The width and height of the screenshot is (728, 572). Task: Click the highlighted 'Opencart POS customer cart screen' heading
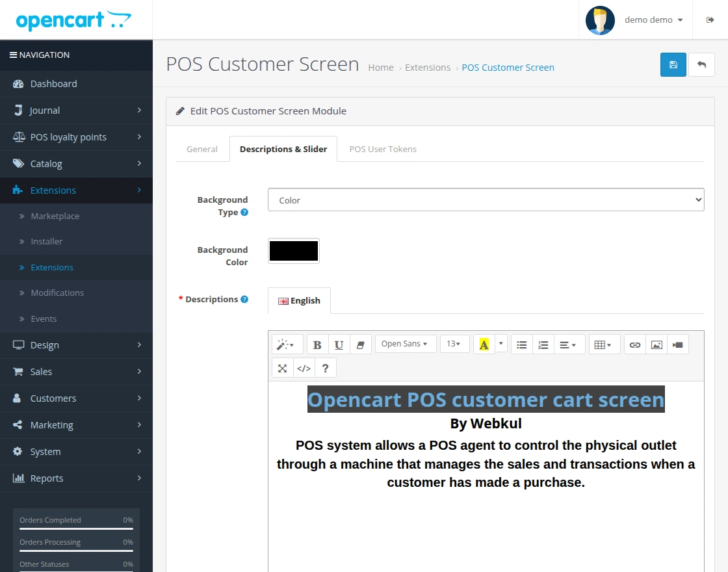pyautogui.click(x=486, y=399)
